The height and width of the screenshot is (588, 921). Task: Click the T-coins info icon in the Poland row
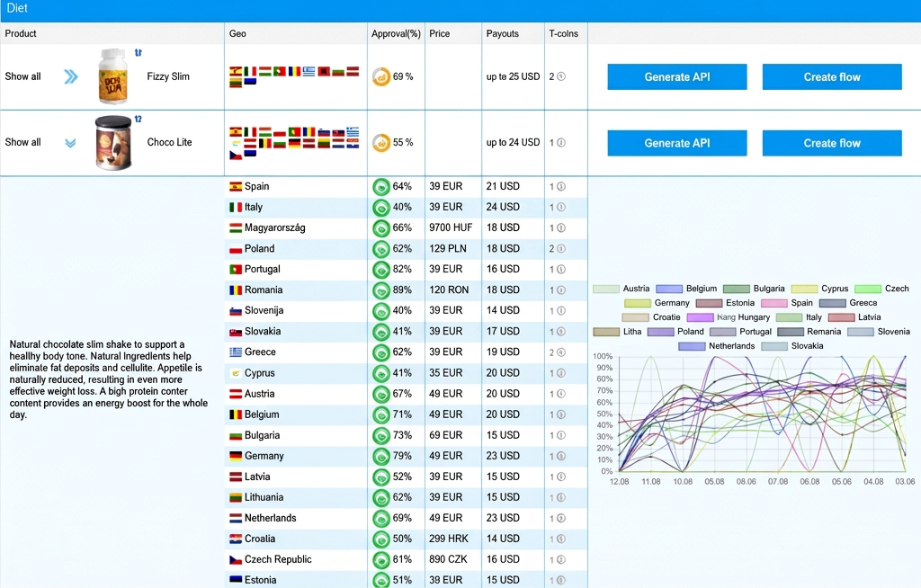(x=561, y=249)
